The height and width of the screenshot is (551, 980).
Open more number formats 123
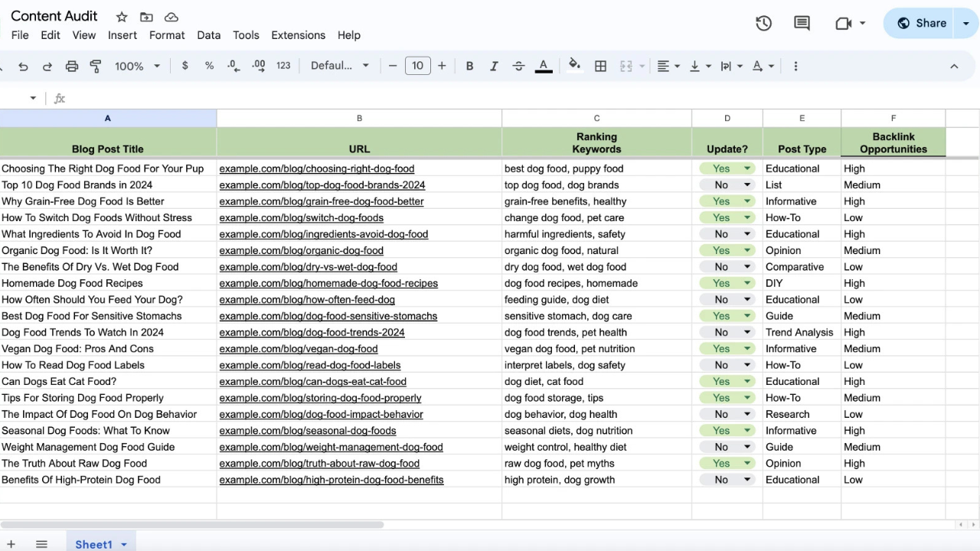[283, 66]
